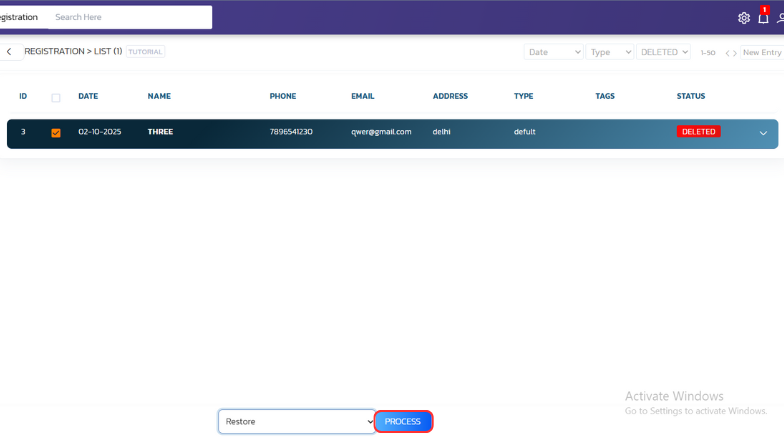Click the New Entry button
This screenshot has height=440, width=784.
pyautogui.click(x=762, y=52)
